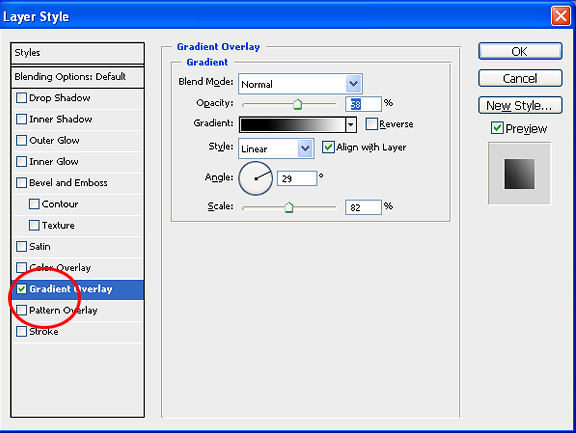
Task: Click the Angle value field
Action: coord(297,178)
